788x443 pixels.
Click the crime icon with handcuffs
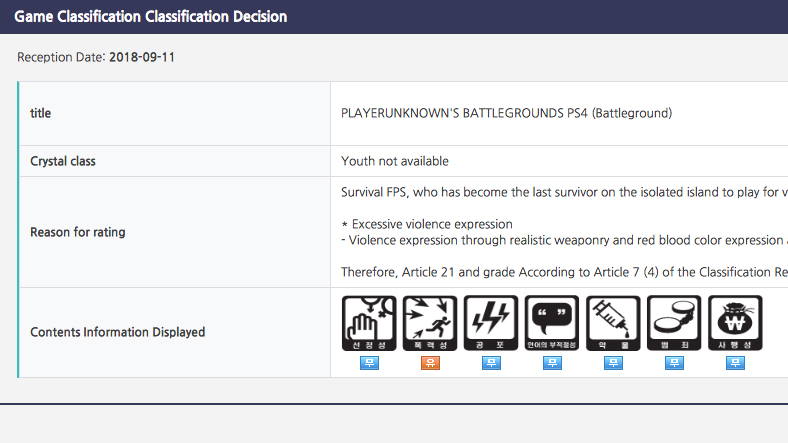click(674, 323)
